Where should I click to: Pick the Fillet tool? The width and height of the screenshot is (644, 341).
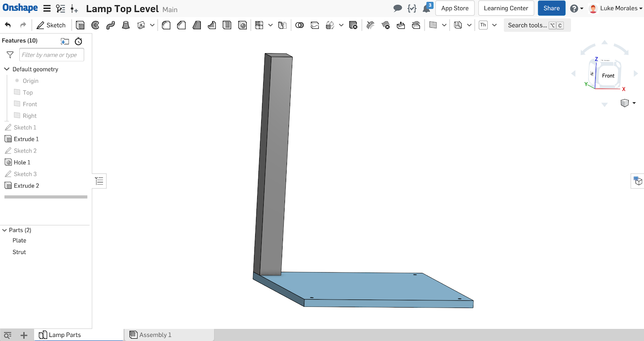(x=166, y=25)
